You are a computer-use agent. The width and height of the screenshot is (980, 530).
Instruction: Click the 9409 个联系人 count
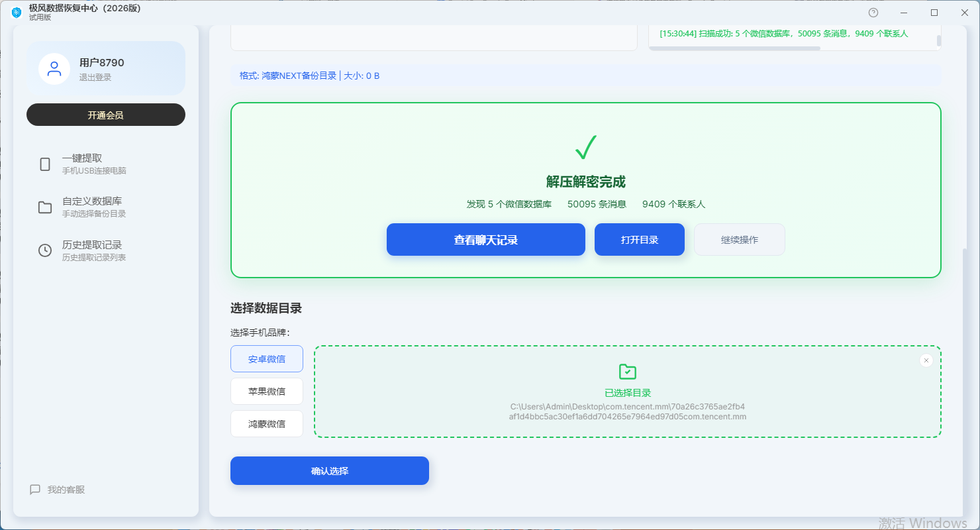[673, 204]
